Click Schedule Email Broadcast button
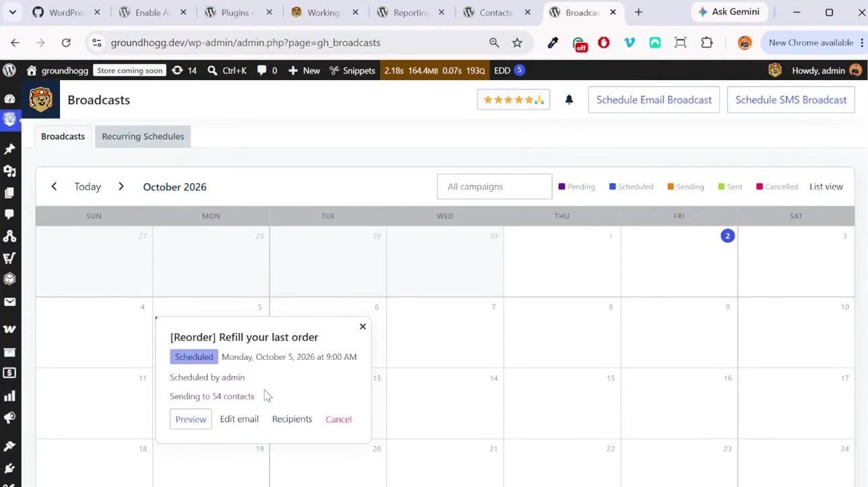 click(x=654, y=100)
